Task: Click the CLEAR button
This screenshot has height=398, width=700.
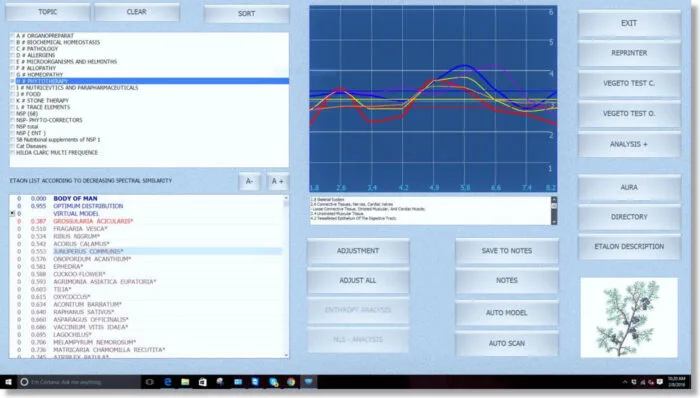Action: (x=137, y=12)
